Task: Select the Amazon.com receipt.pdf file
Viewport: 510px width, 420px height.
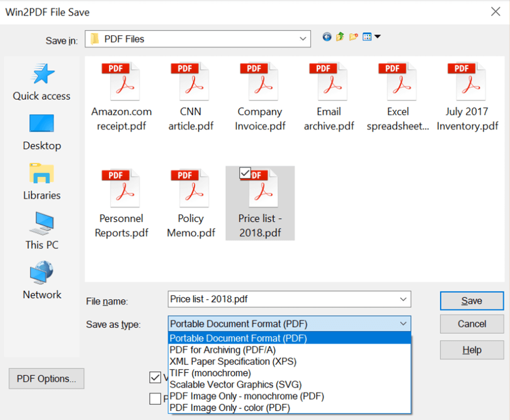Action: [x=121, y=96]
